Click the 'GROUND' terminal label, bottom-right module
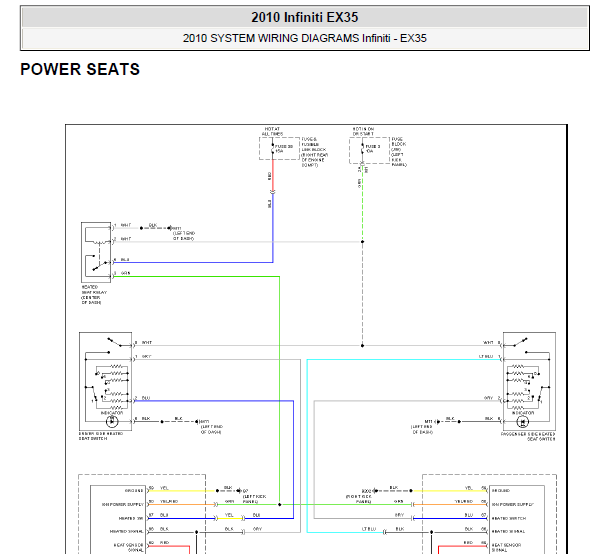 (501, 491)
